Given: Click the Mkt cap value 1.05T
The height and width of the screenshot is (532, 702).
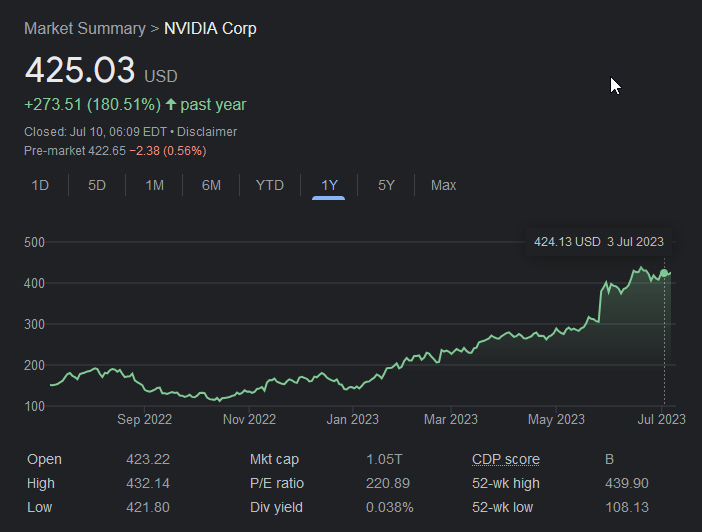Looking at the screenshot, I should click(x=383, y=459).
